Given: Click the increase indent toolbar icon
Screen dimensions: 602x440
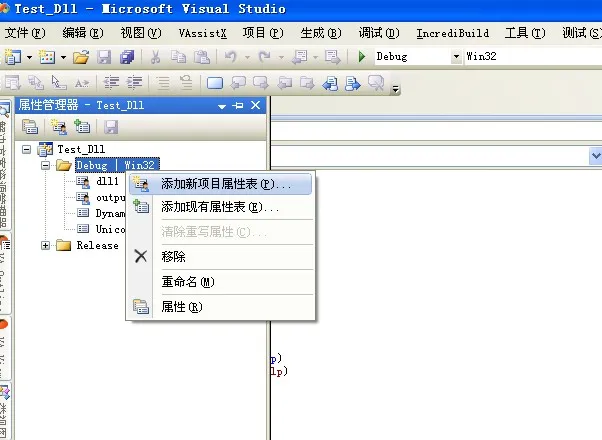Looking at the screenshot, I should (x=134, y=83).
